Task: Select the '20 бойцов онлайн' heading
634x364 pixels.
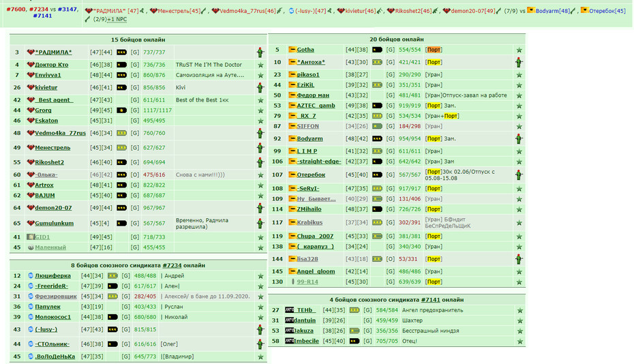Action: click(396, 40)
